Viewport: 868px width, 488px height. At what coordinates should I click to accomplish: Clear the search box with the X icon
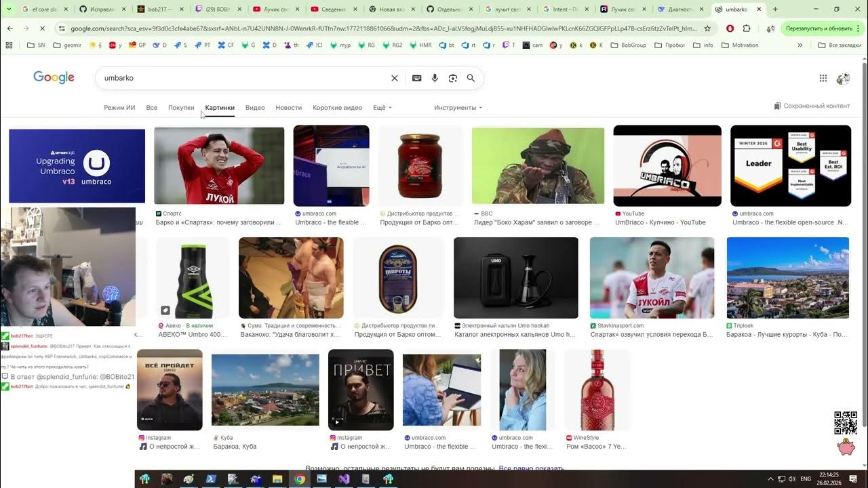click(395, 78)
